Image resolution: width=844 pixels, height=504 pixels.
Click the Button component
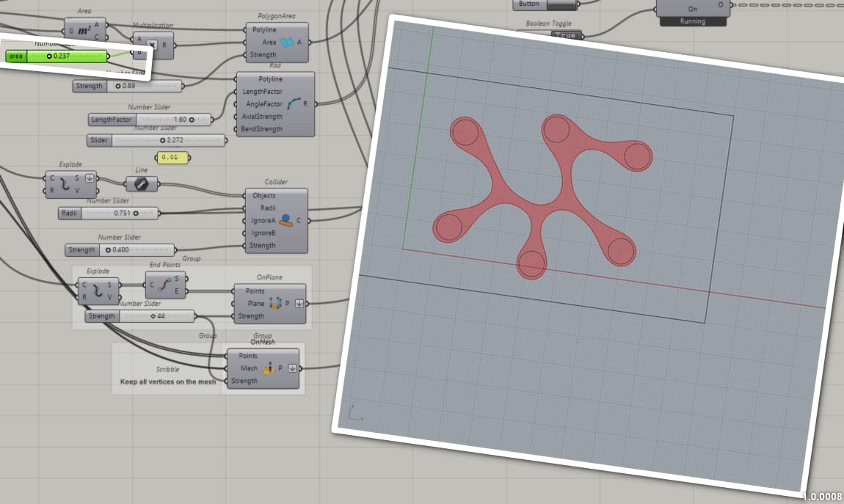click(x=545, y=4)
